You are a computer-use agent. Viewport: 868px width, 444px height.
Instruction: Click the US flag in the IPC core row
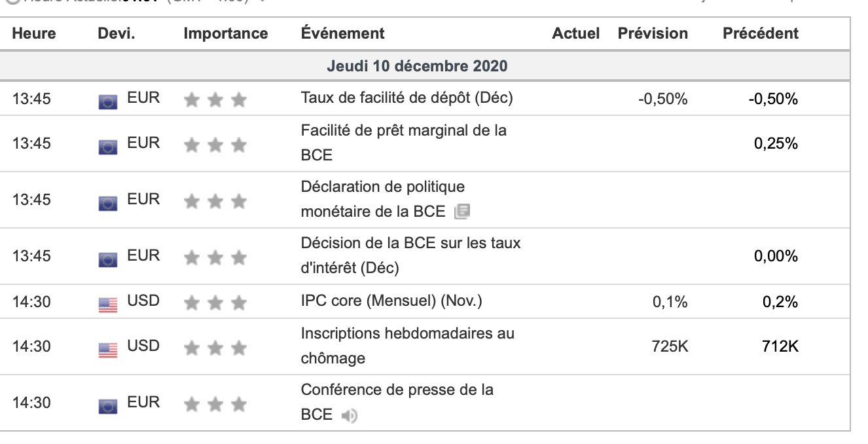[x=108, y=305]
